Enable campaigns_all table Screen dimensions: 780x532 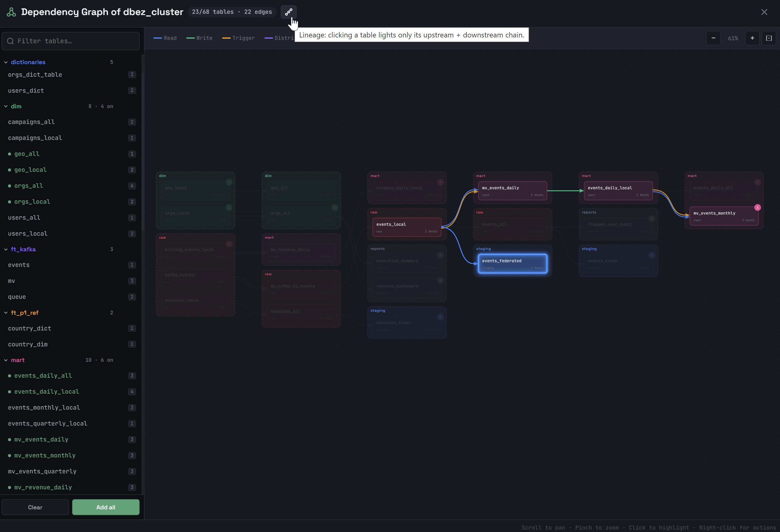tap(71, 122)
